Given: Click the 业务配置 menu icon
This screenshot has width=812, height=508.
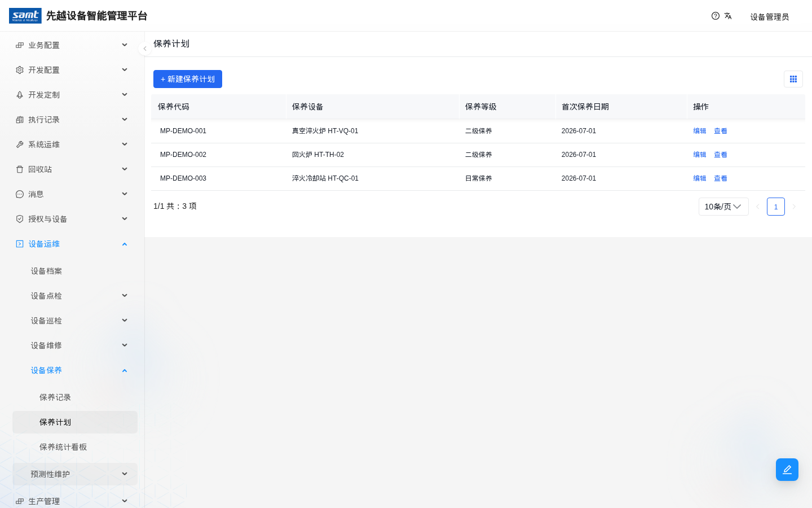Looking at the screenshot, I should (x=20, y=45).
